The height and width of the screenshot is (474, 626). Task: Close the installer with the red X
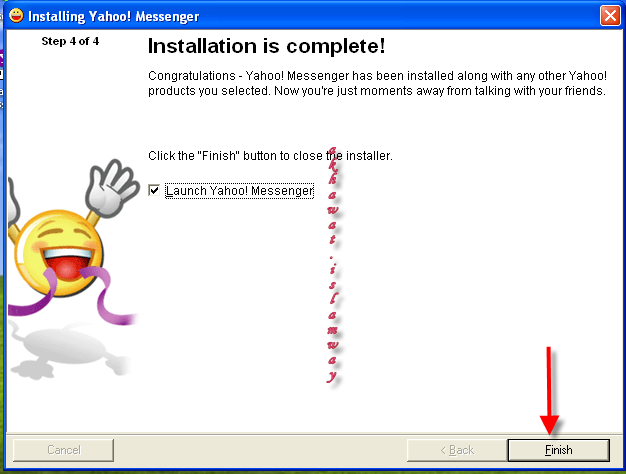pos(610,16)
